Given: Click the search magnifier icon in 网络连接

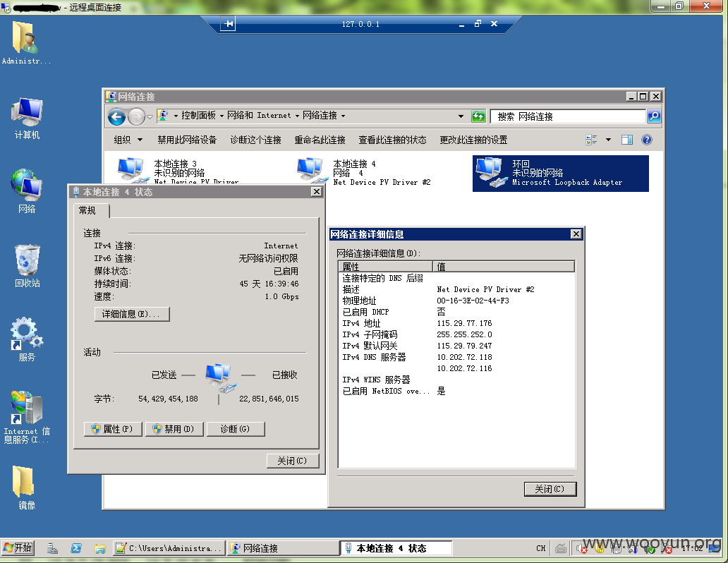Looking at the screenshot, I should pyautogui.click(x=654, y=116).
